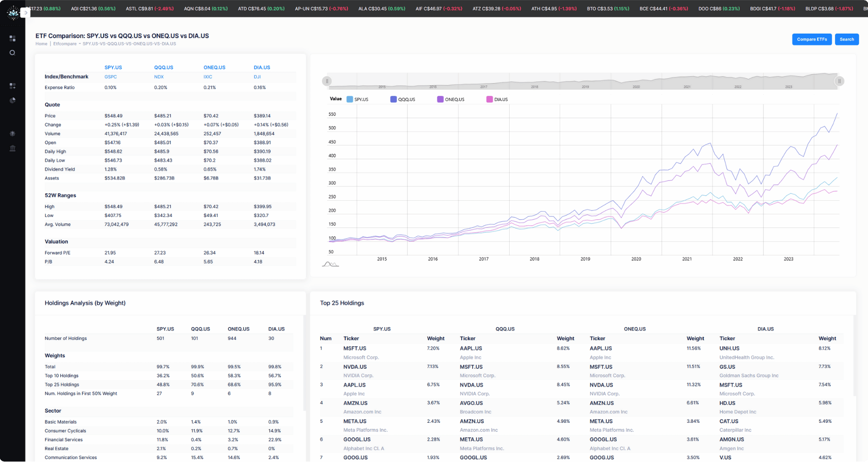The image size is (868, 462).
Task: Expand the sidebar with the double-chevron toggle
Action: coord(26,13)
